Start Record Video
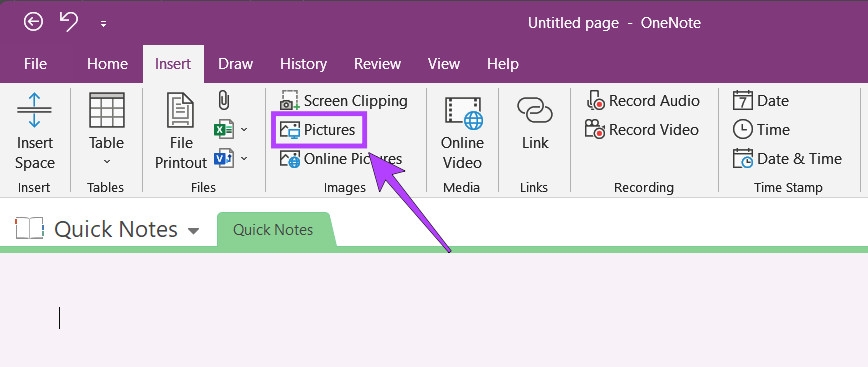The image size is (868, 367). [642, 130]
